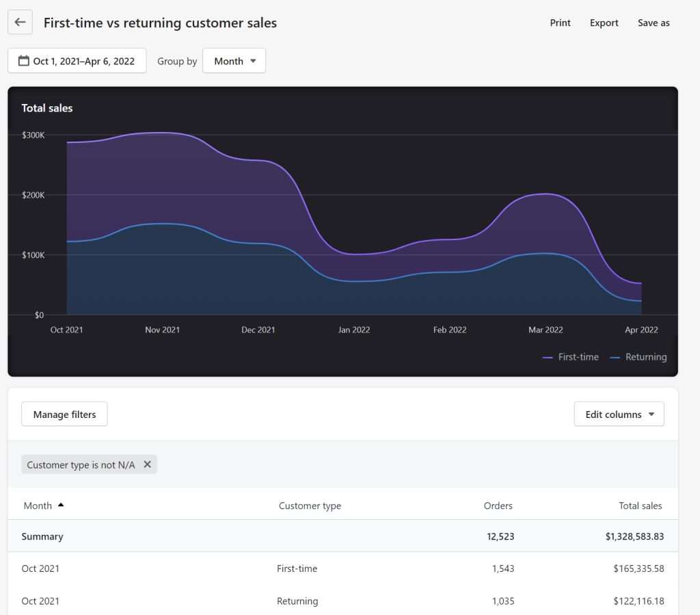Sort the table by Total sales column
The image size is (700, 615).
(x=641, y=506)
